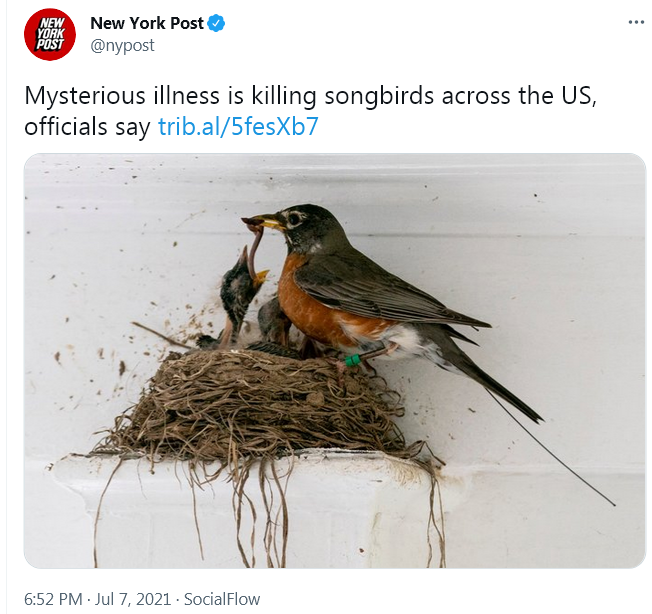
Task: Click the Jul 7, 2021 date
Action: (133, 599)
